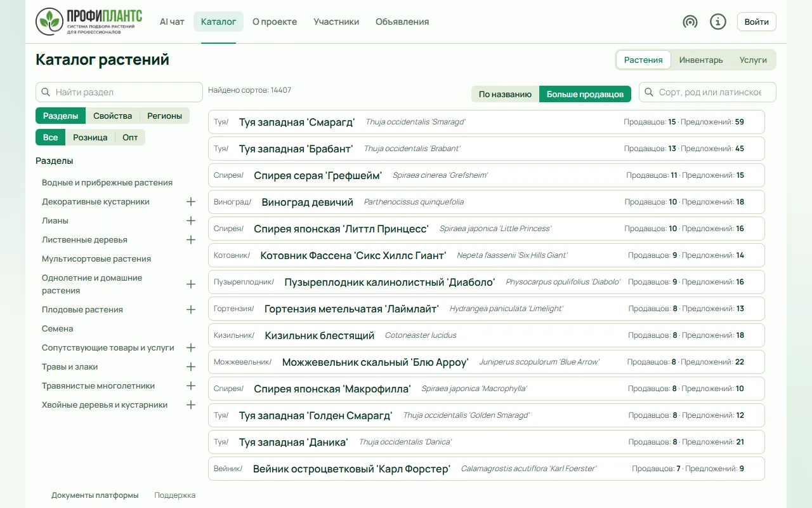The height and width of the screenshot is (508, 812).
Task: Open Туя западная 'Смарагд' entry
Action: (487, 122)
